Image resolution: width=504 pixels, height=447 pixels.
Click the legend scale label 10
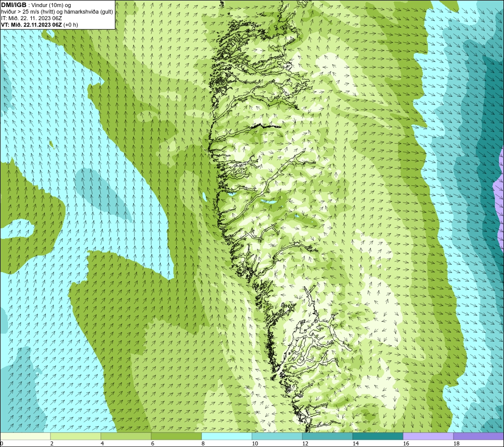[255, 443]
